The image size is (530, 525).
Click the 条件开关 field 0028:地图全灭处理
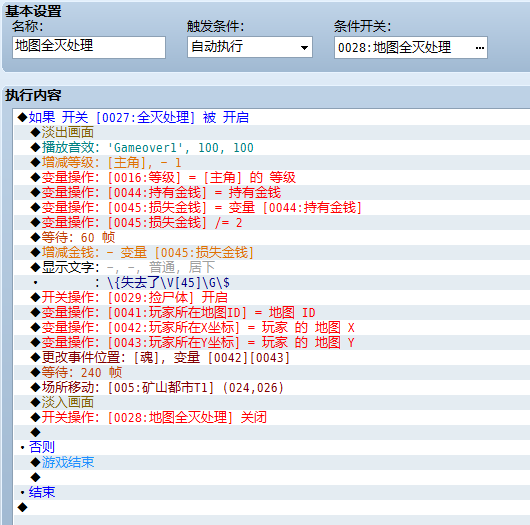coord(411,48)
